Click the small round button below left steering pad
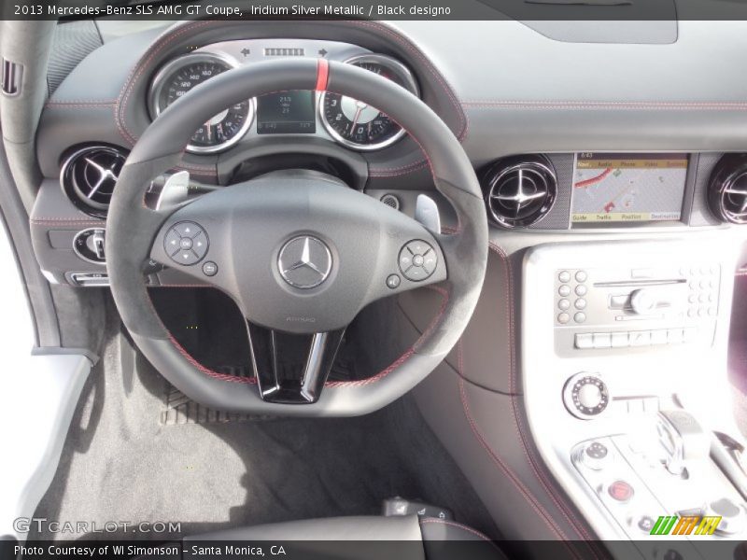747x560 pixels. (209, 269)
